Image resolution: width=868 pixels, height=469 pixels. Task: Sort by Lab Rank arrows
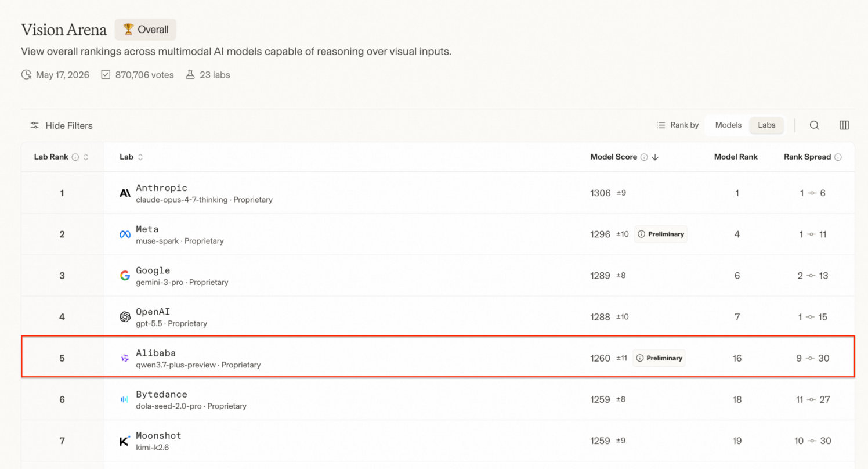[86, 157]
